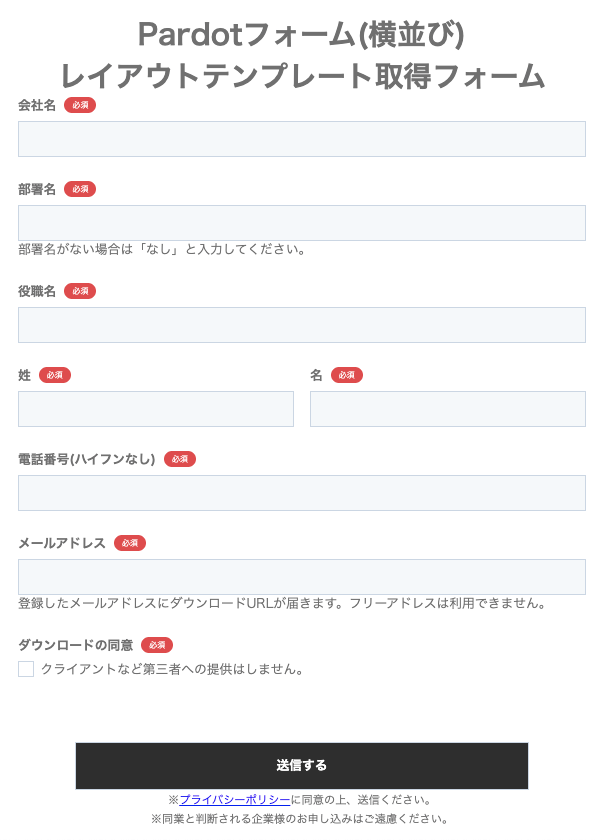Screen dimensions: 603x840
Task: Click the 必須 badge beside メールアドレス
Action: point(130,543)
